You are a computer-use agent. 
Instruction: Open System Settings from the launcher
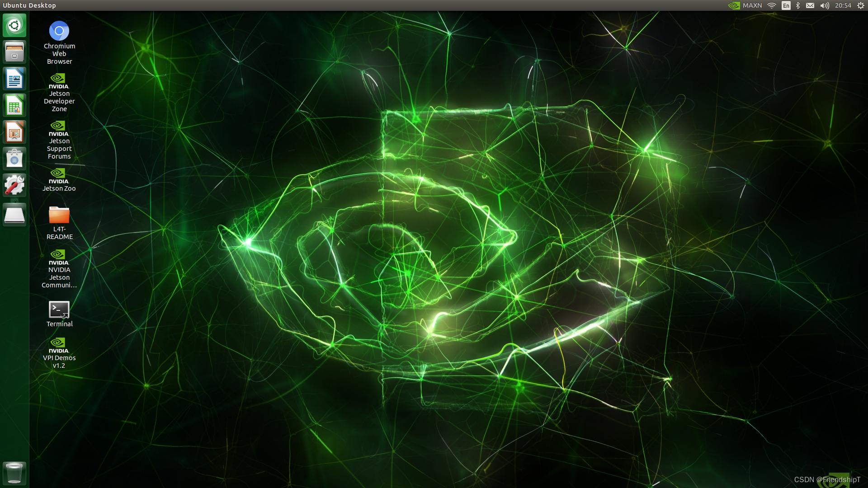click(x=14, y=185)
